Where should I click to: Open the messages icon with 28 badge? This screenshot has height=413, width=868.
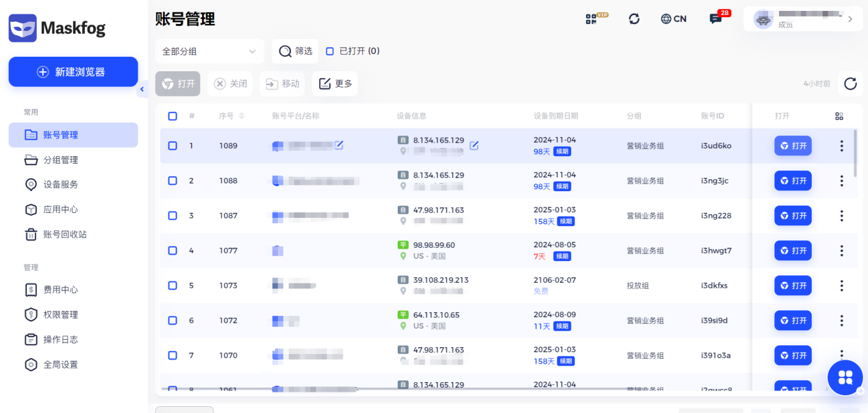pos(716,19)
